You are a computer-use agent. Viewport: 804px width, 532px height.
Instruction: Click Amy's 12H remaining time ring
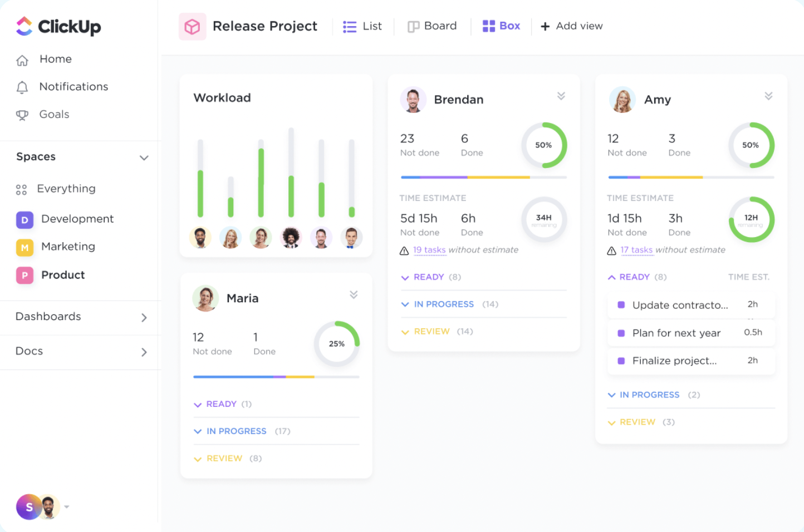(x=752, y=220)
